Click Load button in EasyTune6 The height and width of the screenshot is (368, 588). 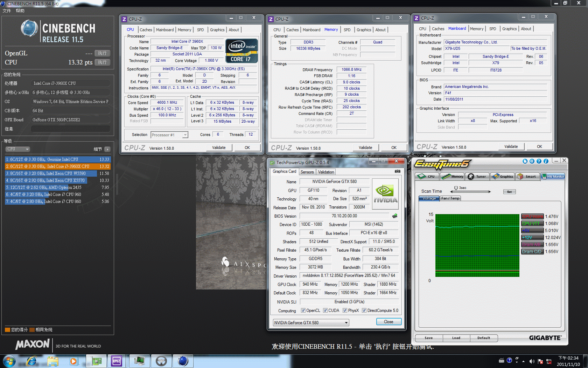456,338
